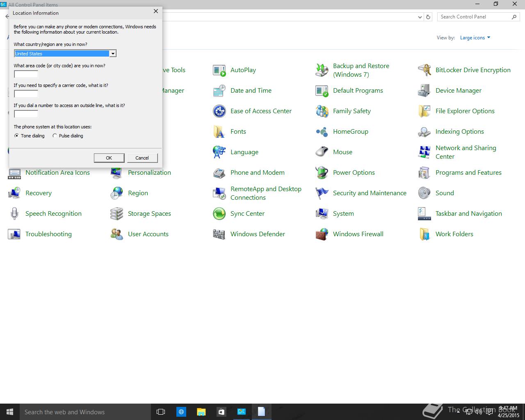Expand the Large icons view dropdown
The width and height of the screenshot is (525, 420).
point(475,38)
